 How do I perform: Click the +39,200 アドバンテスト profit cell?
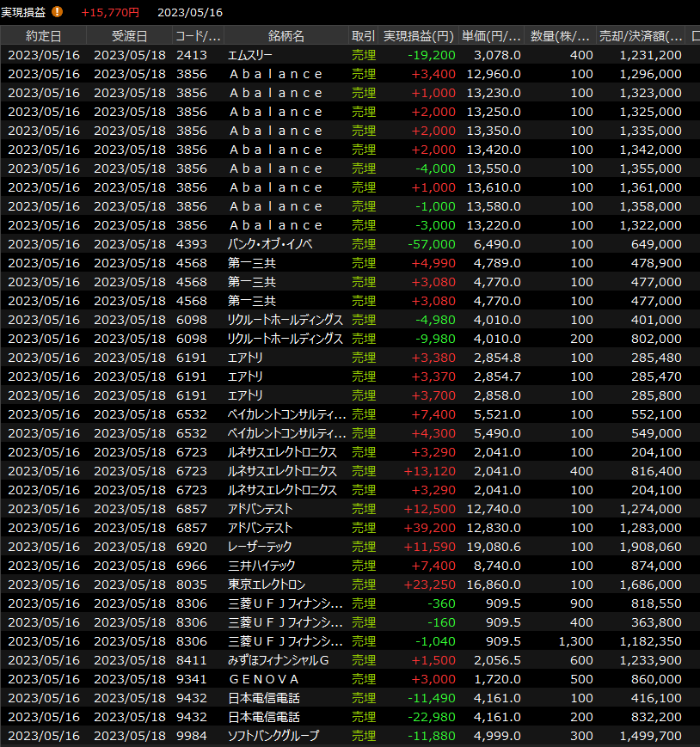[433, 528]
